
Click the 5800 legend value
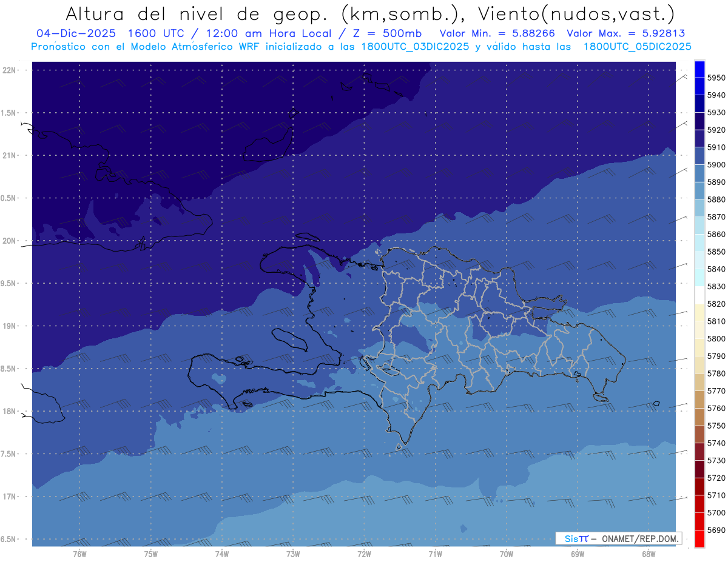[716, 338]
